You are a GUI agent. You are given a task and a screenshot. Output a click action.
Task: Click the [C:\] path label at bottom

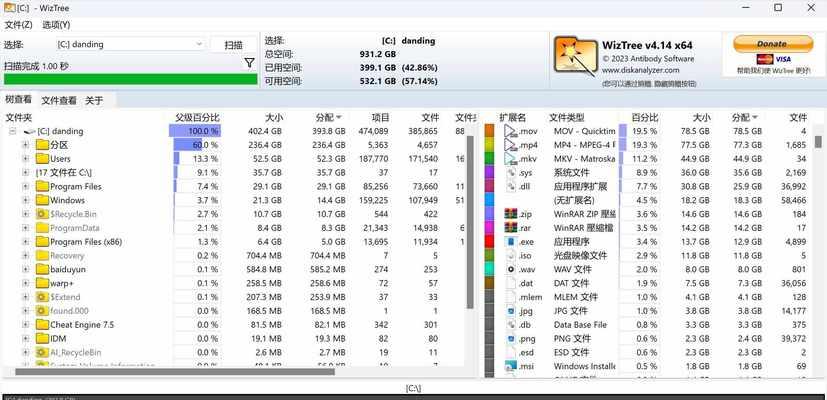pyautogui.click(x=414, y=388)
